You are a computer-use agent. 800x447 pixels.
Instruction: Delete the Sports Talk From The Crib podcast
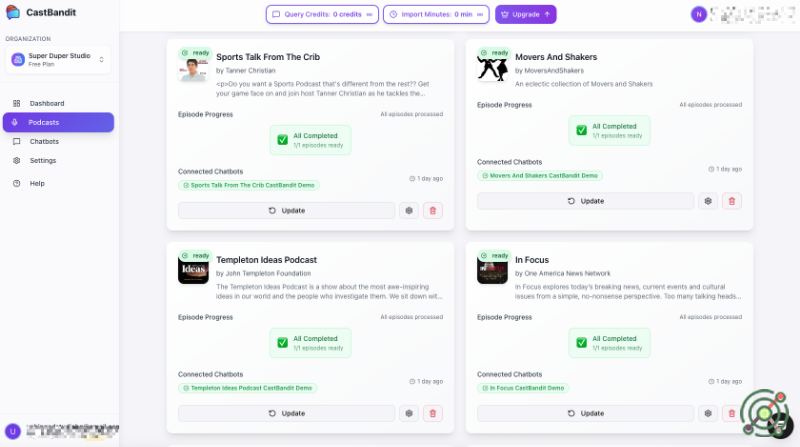[x=433, y=210]
